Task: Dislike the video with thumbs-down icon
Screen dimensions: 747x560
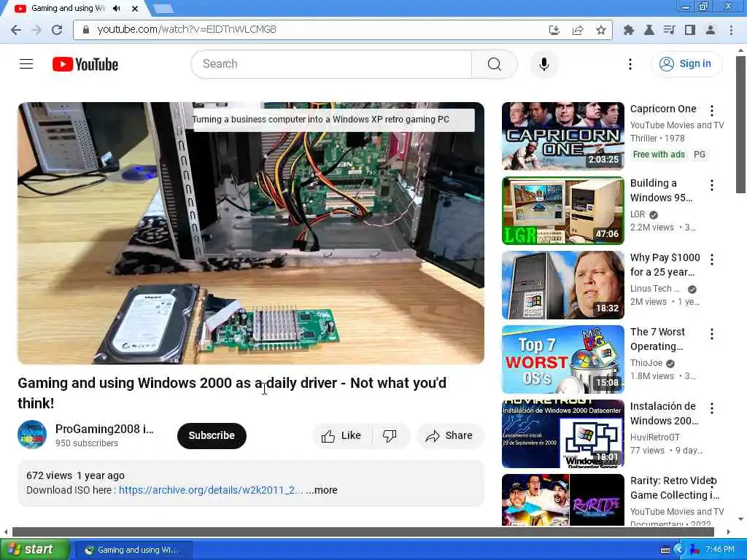Action: pyautogui.click(x=390, y=436)
